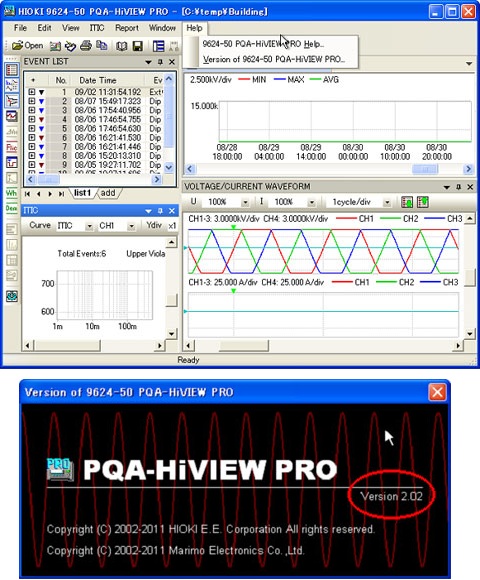
Task: Click the Open toolbar button
Action: coord(28,46)
